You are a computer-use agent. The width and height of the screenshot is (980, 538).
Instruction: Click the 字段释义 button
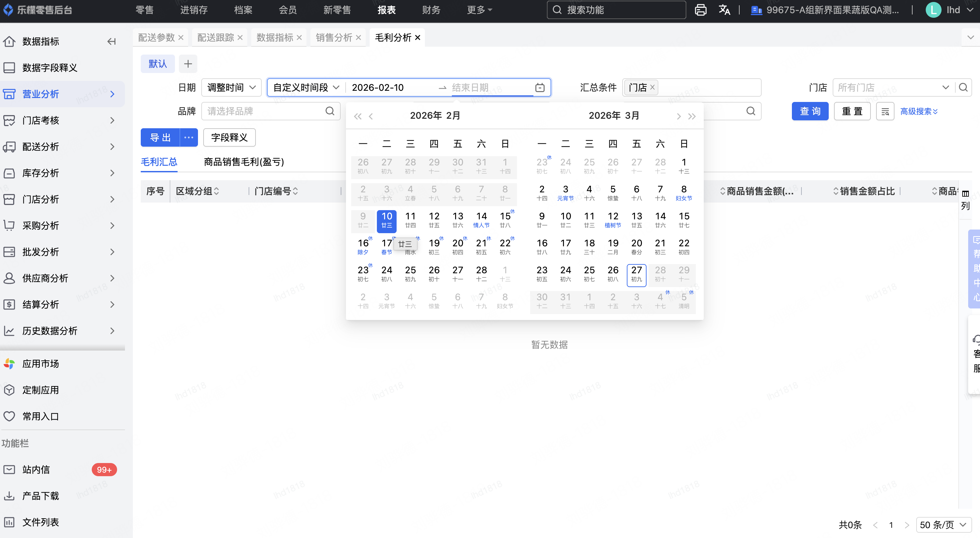coord(229,137)
